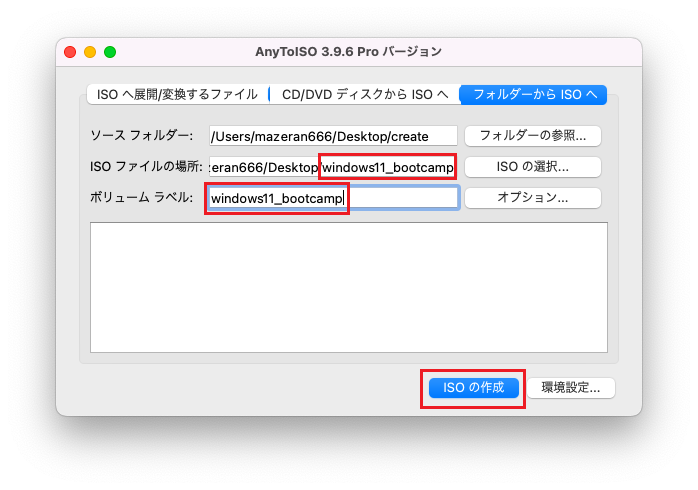Click the AnyToISO 3.9.6 Pro title text
This screenshot has width=698, height=490.
pyautogui.click(x=349, y=52)
